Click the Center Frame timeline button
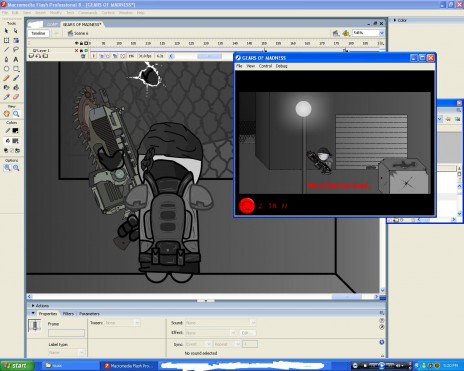This screenshot has width=464, height=371. tap(94, 56)
